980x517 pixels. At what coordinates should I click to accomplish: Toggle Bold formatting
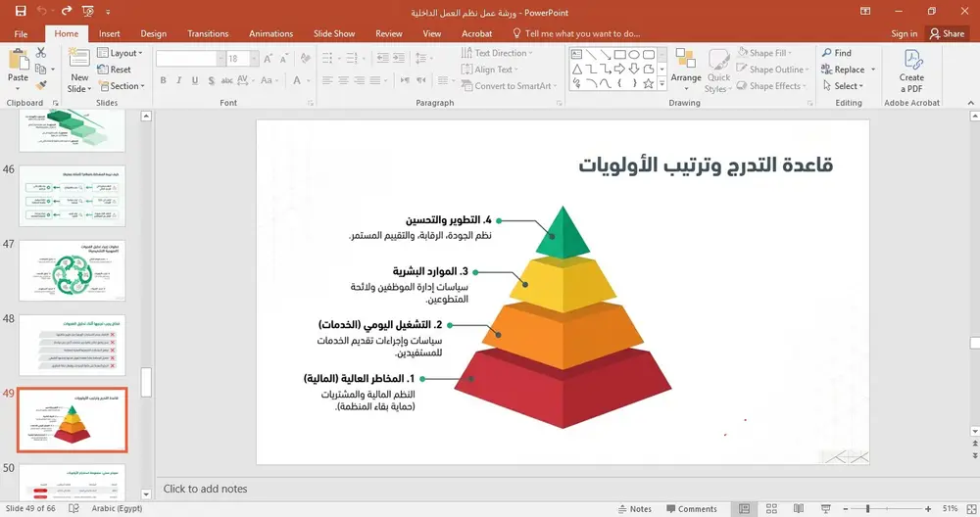coord(163,80)
